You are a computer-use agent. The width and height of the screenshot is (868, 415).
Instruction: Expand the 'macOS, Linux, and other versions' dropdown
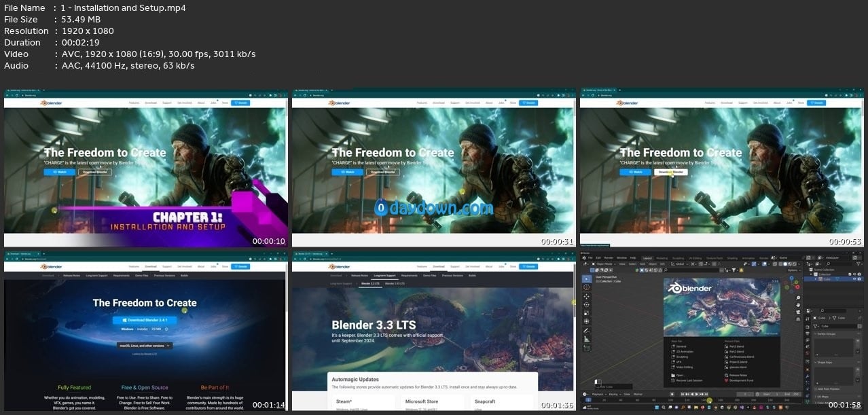pos(145,346)
